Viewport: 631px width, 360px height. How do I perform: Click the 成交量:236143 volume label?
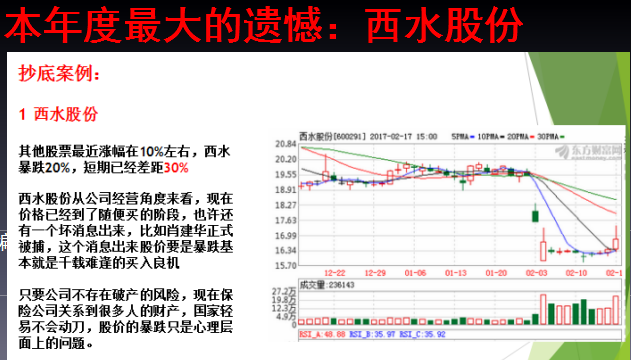click(x=327, y=285)
